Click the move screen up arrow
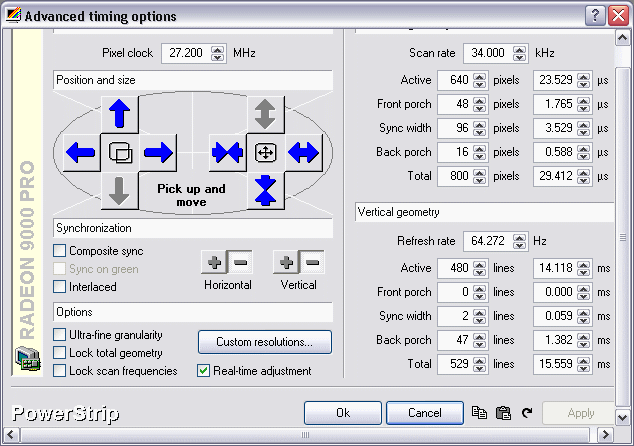The image size is (634, 446). tap(121, 114)
